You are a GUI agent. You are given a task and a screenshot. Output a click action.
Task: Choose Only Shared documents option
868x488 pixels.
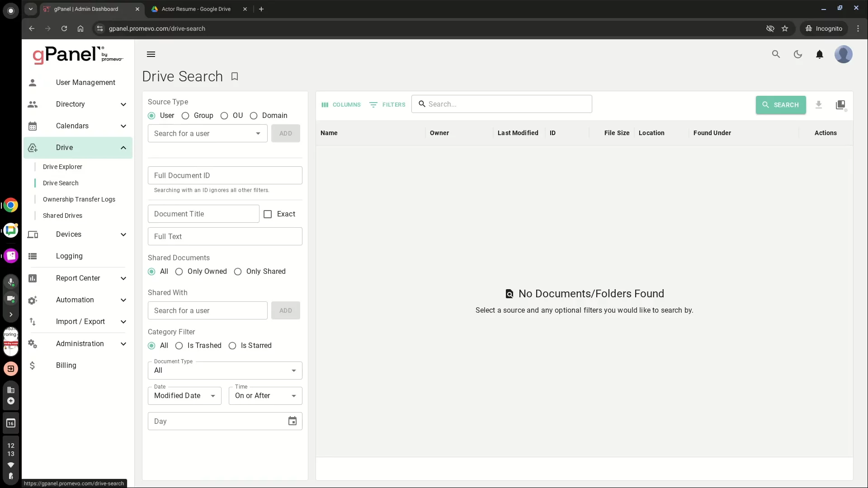(238, 272)
